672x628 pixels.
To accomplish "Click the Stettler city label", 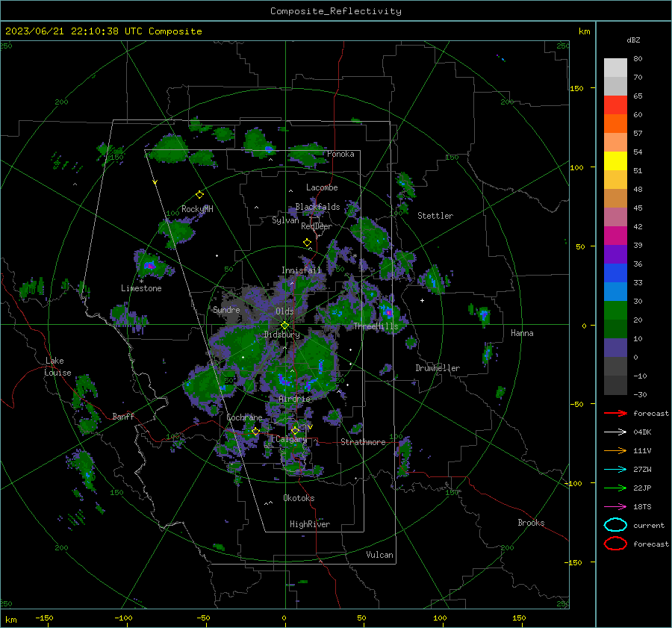I will tap(435, 216).
